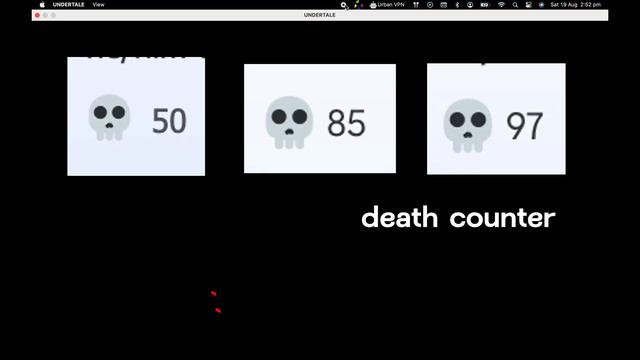Click the Urban VPN menu bar item
Image resolution: width=640 pixels, height=360 pixels.
[x=387, y=5]
